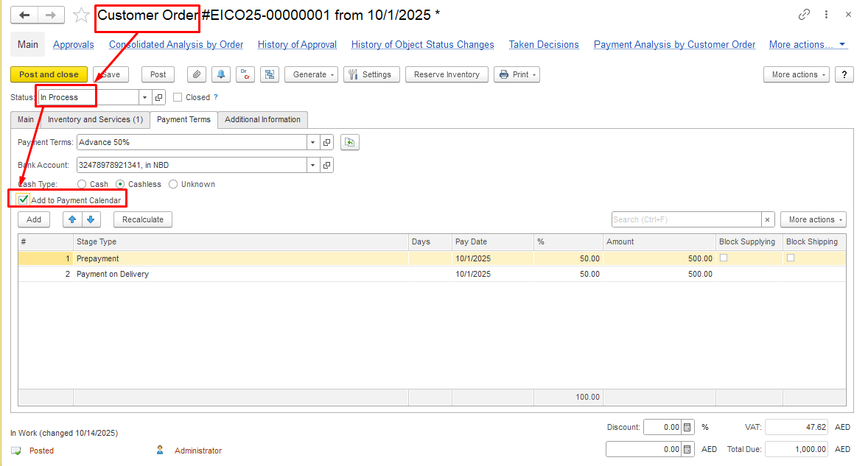Uncheck Add to Payment Calendar
This screenshot has height=466, width=868.
(24, 200)
